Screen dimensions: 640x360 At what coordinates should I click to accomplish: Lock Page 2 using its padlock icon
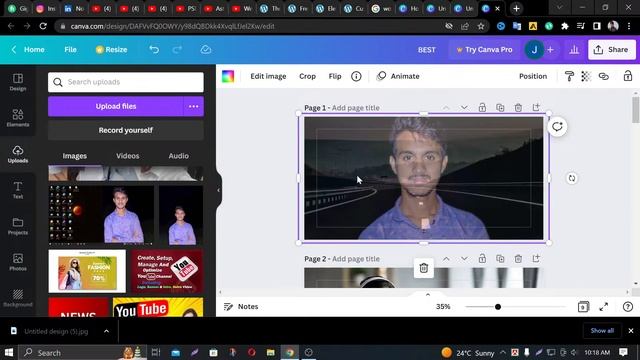pyautogui.click(x=482, y=259)
